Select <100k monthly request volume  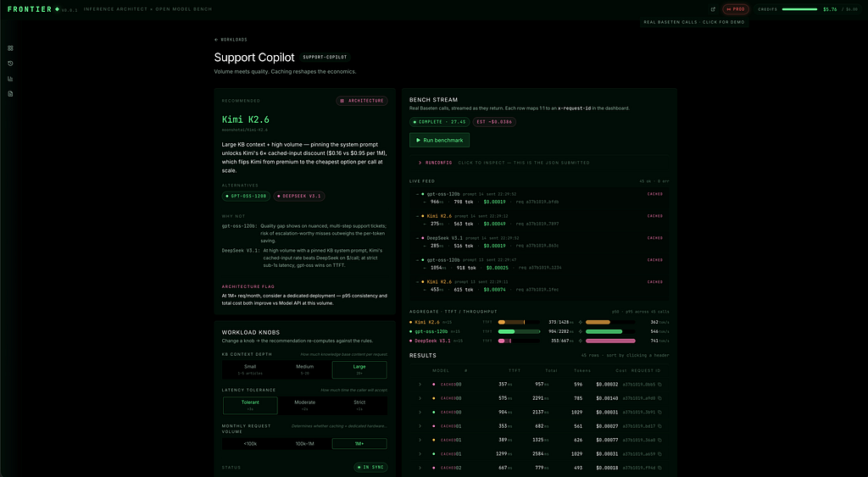pyautogui.click(x=250, y=444)
